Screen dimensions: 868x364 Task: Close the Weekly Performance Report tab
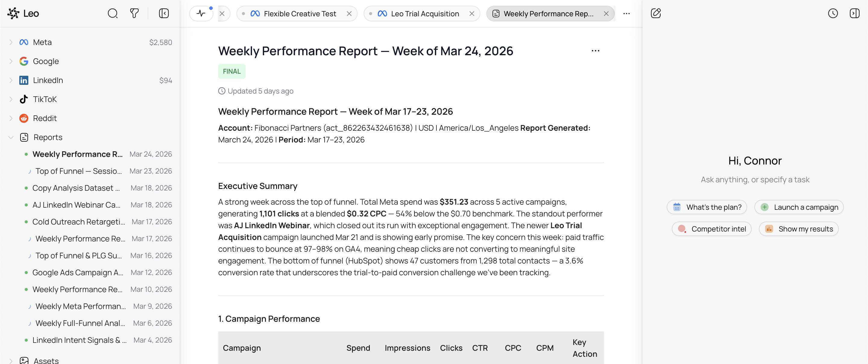[x=606, y=14]
